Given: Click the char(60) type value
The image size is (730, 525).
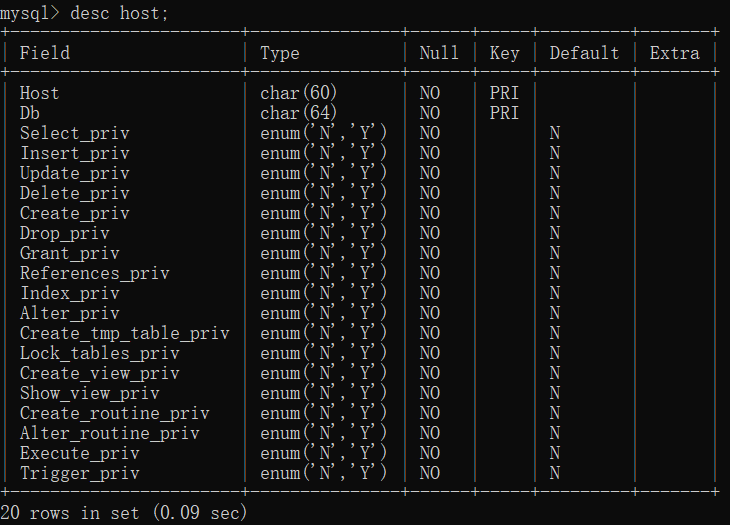Looking at the screenshot, I should [298, 93].
